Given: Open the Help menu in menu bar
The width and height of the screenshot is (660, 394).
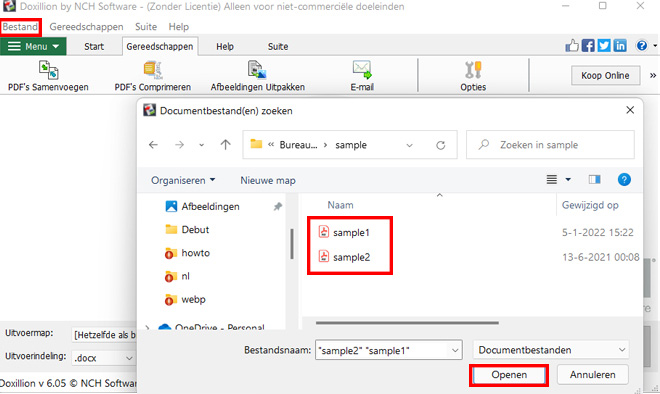Looking at the screenshot, I should tap(178, 27).
